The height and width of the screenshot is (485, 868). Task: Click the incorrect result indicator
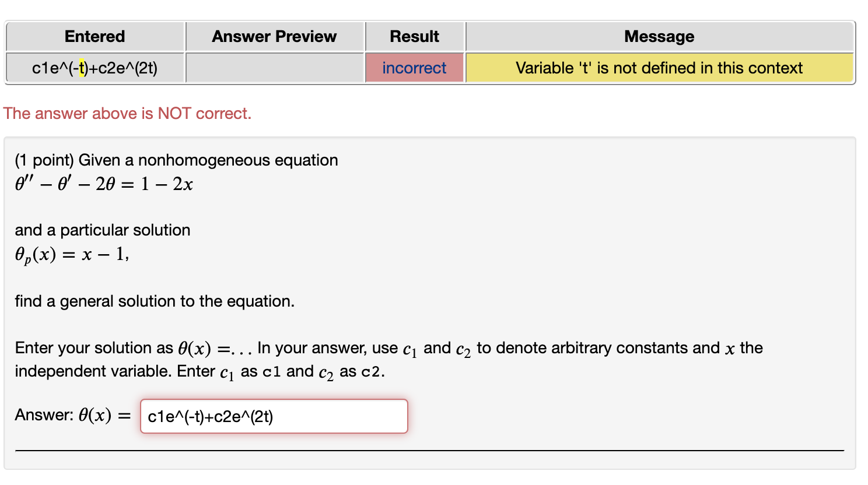pyautogui.click(x=414, y=68)
